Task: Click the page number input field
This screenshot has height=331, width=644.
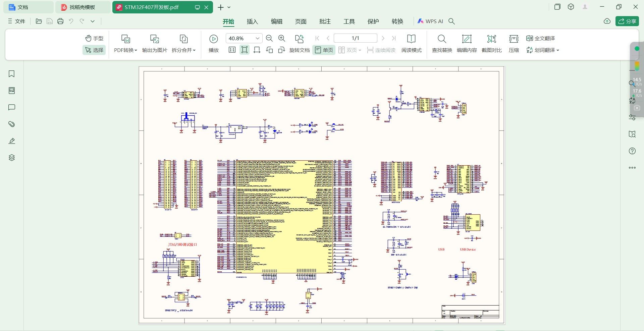Action: point(355,38)
